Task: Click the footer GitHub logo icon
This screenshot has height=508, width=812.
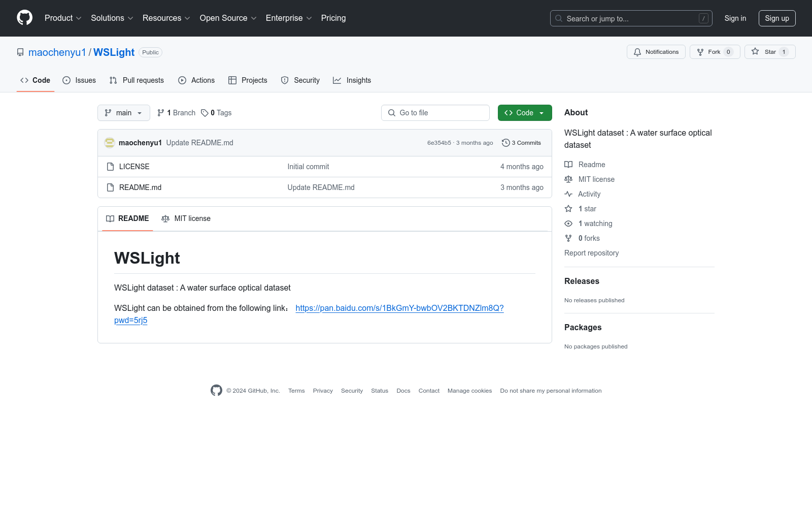Action: coord(216,390)
